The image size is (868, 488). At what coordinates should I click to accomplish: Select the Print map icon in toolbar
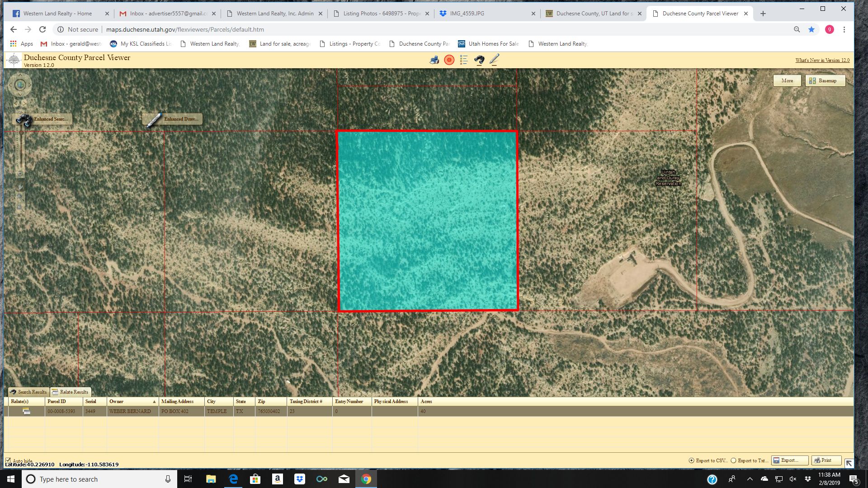(x=434, y=59)
